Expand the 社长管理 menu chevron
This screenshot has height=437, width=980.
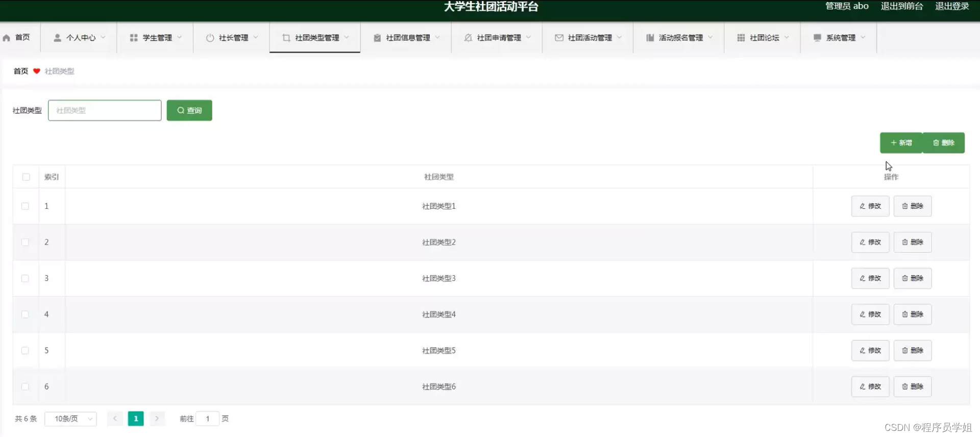click(256, 37)
